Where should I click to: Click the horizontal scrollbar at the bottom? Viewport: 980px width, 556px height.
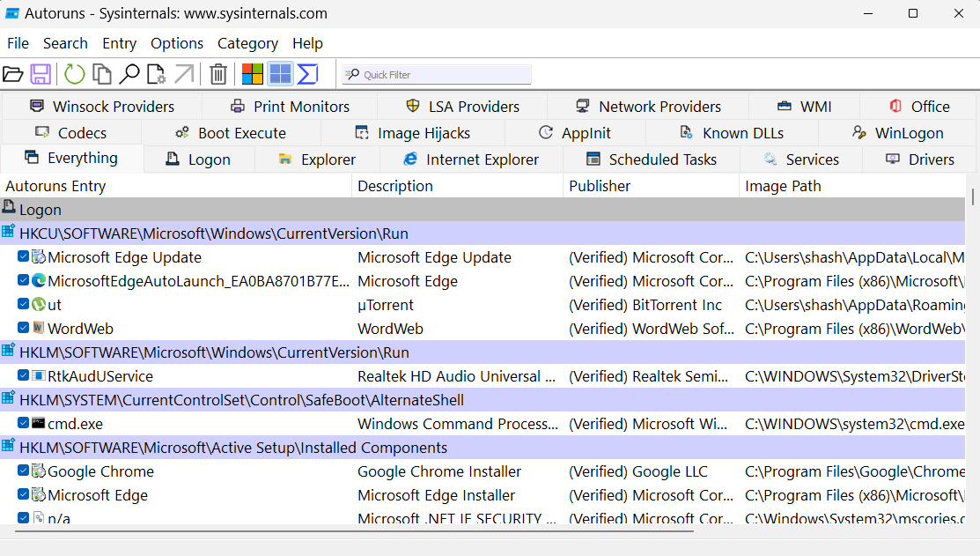point(352,531)
